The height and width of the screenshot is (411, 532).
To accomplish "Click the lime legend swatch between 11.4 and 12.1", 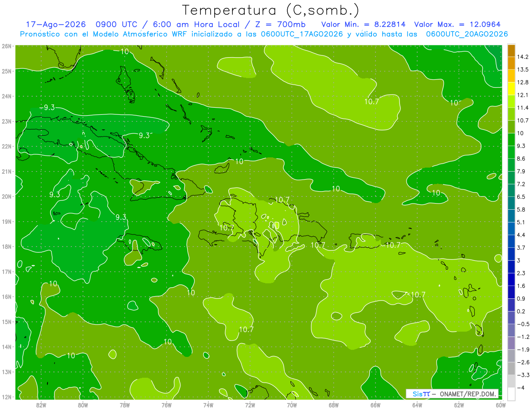I will [x=511, y=101].
